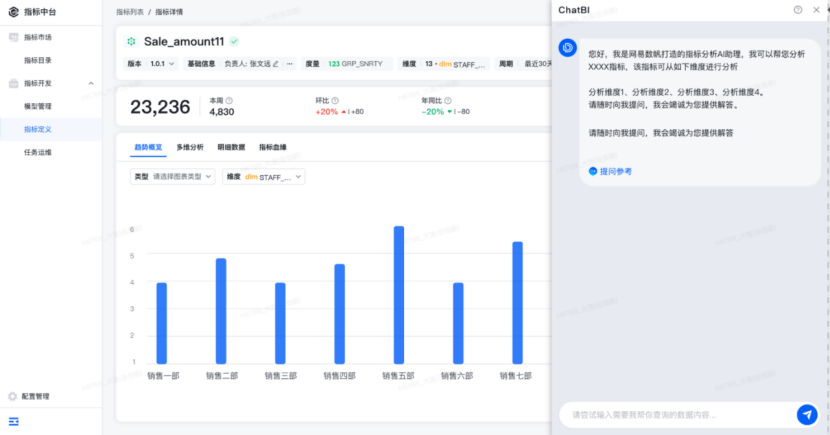Switch to the 指标血缘 tab
Screen dimensions: 830x435
tap(273, 147)
